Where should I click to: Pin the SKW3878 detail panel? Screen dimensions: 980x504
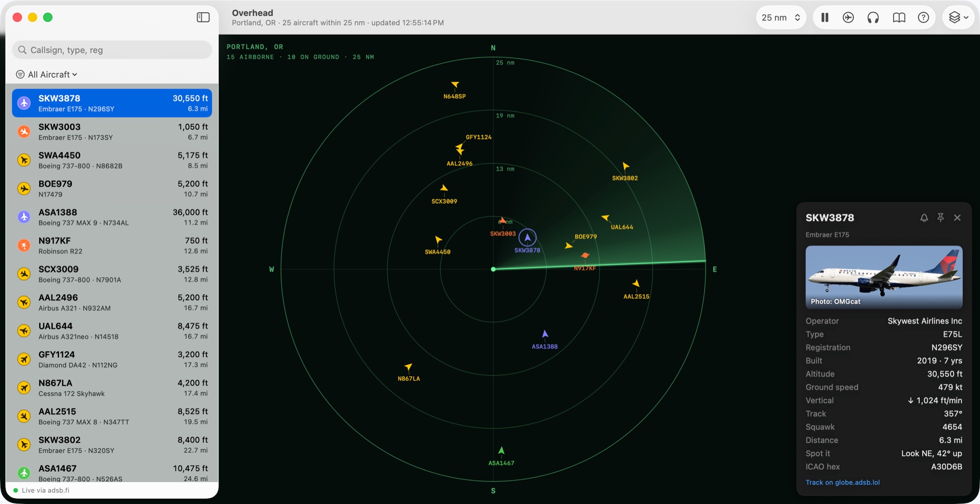[x=940, y=218]
